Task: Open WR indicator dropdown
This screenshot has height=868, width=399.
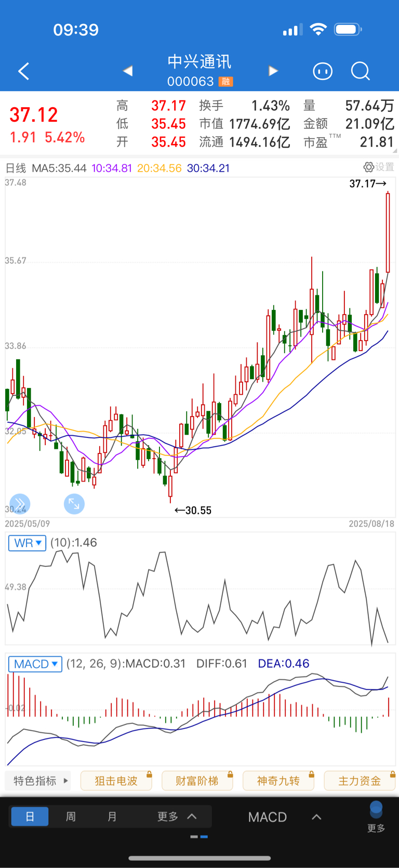Action: click(27, 543)
